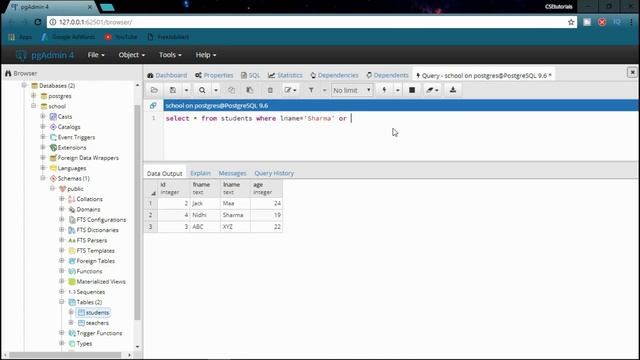The width and height of the screenshot is (640, 360).
Task: Download results as CSV icon
Action: click(453, 90)
